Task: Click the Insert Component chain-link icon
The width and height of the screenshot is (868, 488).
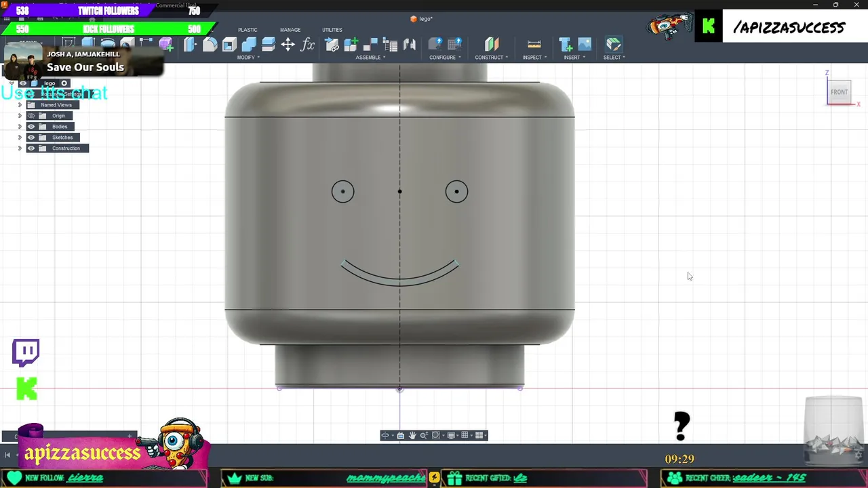Action: 332,45
